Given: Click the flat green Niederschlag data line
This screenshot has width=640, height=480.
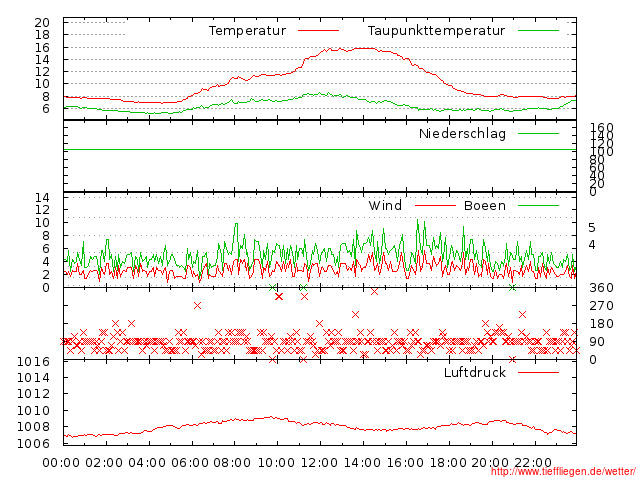Looking at the screenshot, I should (x=320, y=150).
